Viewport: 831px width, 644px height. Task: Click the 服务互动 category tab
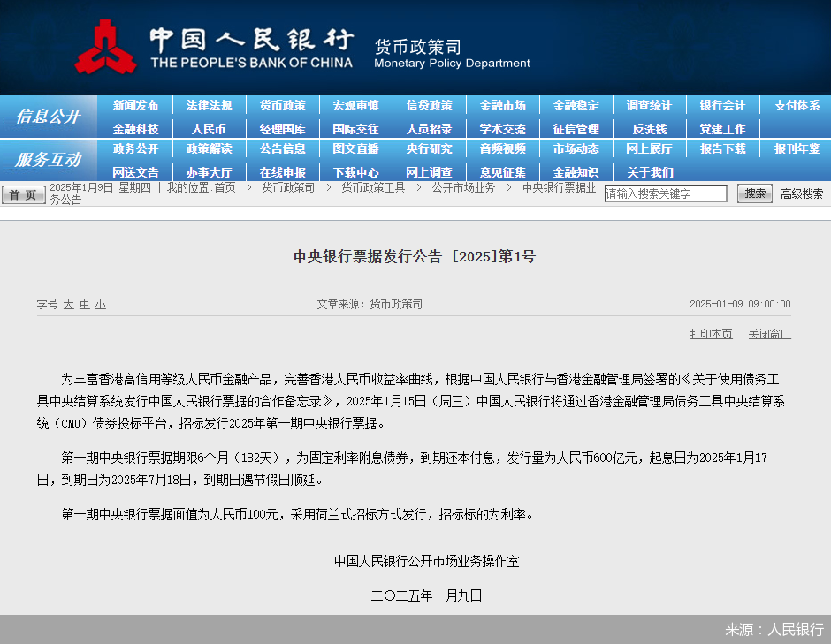(48, 160)
